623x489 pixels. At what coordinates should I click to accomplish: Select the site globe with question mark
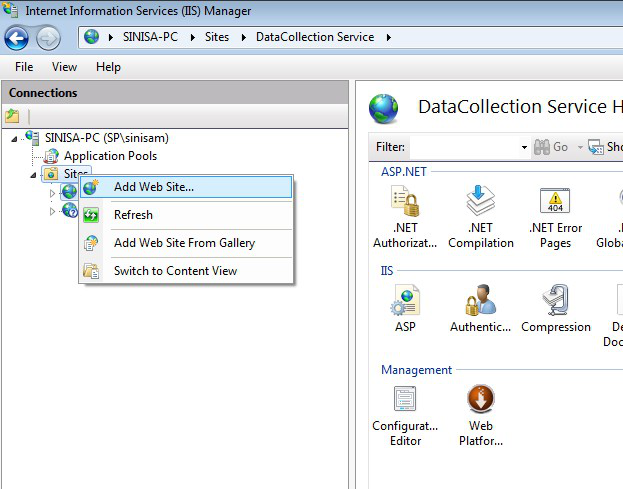(70, 210)
